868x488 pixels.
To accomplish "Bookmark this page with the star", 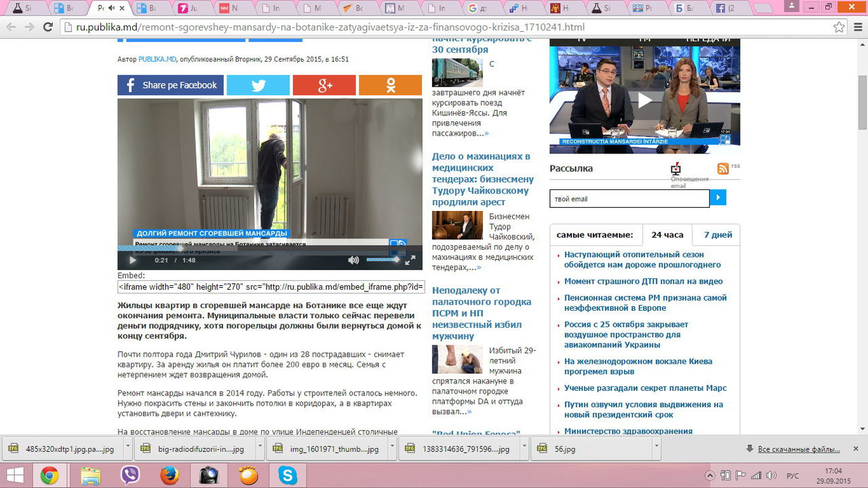I will click(839, 27).
